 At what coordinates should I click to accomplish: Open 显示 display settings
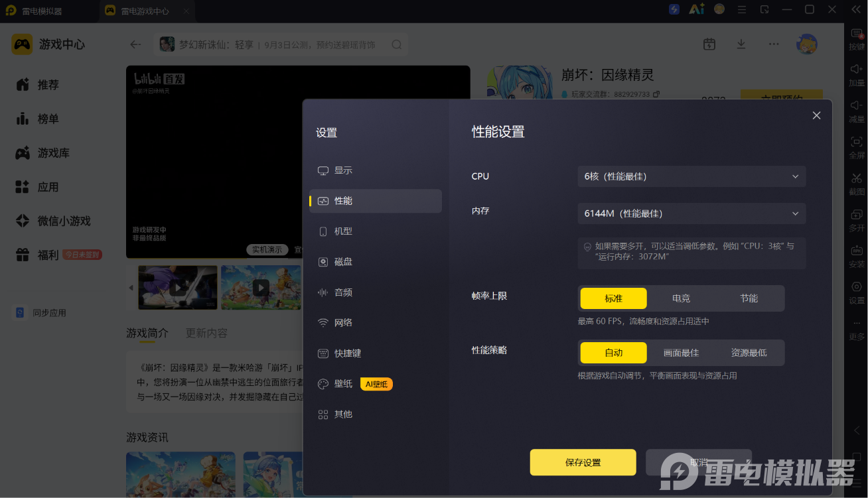tap(376, 170)
